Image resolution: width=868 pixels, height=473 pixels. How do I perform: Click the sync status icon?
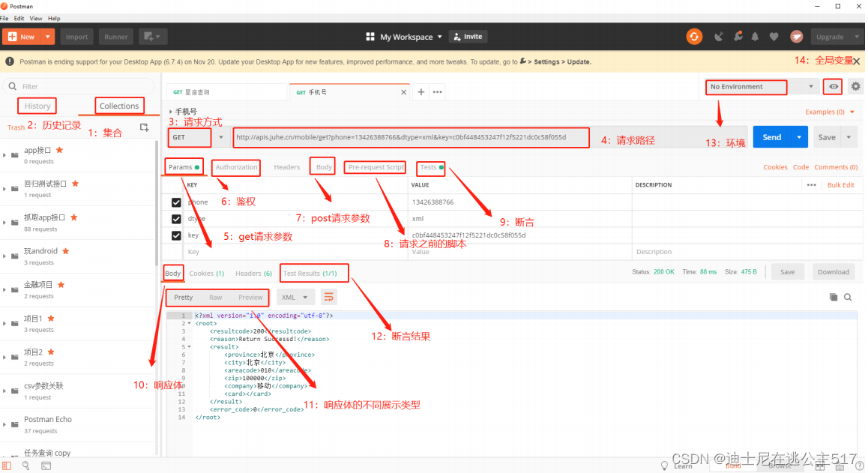click(694, 37)
